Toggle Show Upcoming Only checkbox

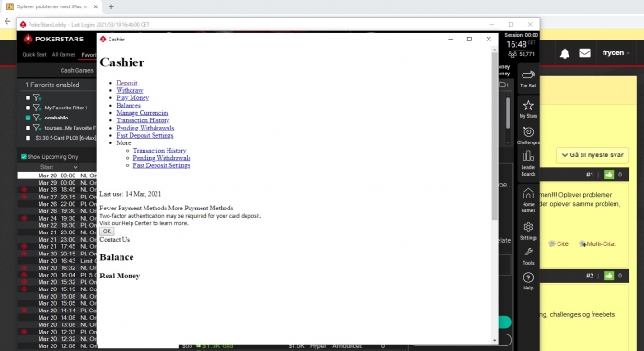24,156
